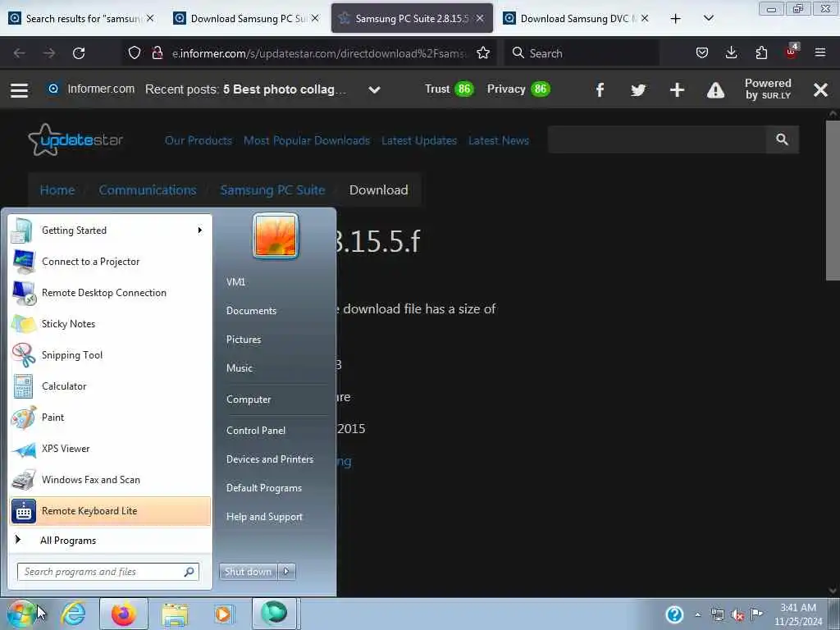Expand the Getting Started submenu arrow
Image resolution: width=840 pixels, height=630 pixels.
pos(200,231)
